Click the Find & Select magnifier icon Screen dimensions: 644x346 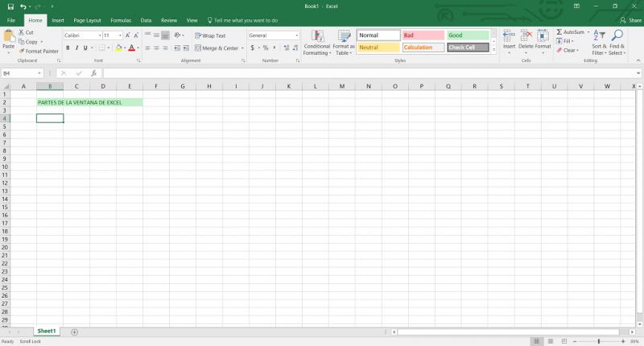(617, 35)
